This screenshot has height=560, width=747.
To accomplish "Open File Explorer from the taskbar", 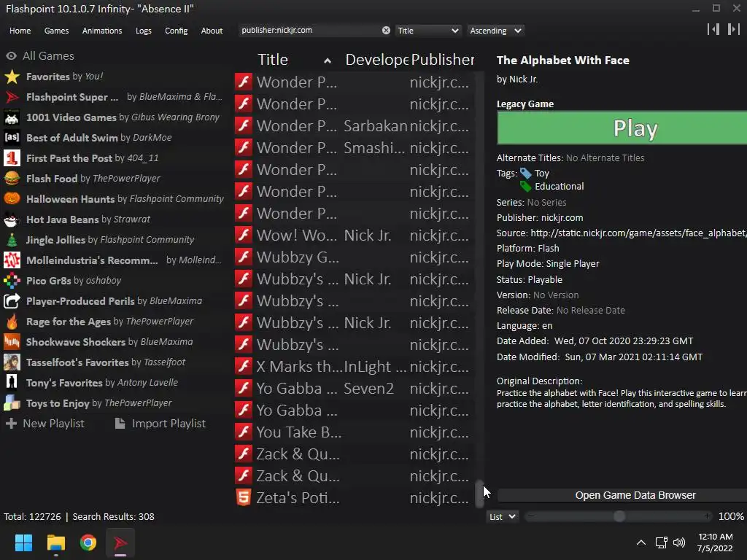I will (x=55, y=542).
